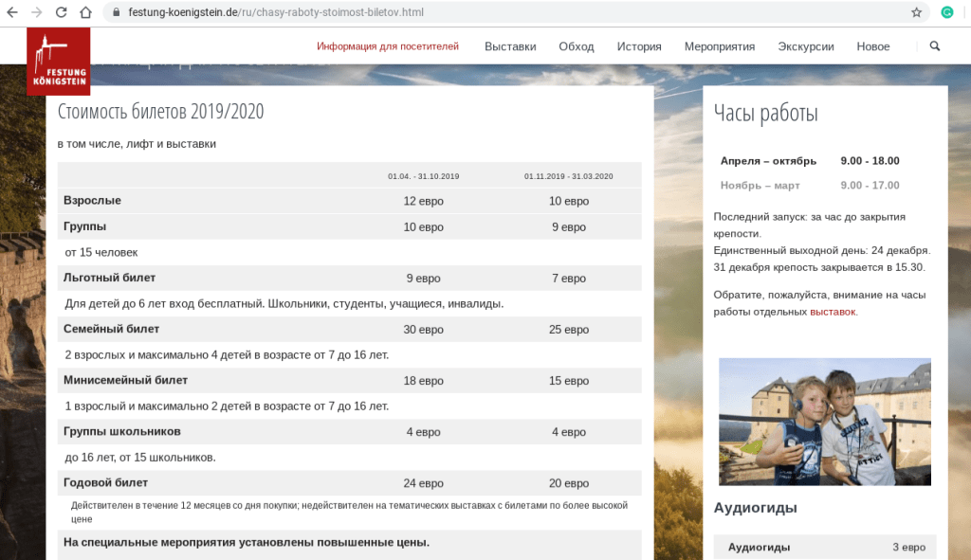Viewport: 971px width, 560px height.
Task: Open the История navigation item
Action: click(x=639, y=46)
